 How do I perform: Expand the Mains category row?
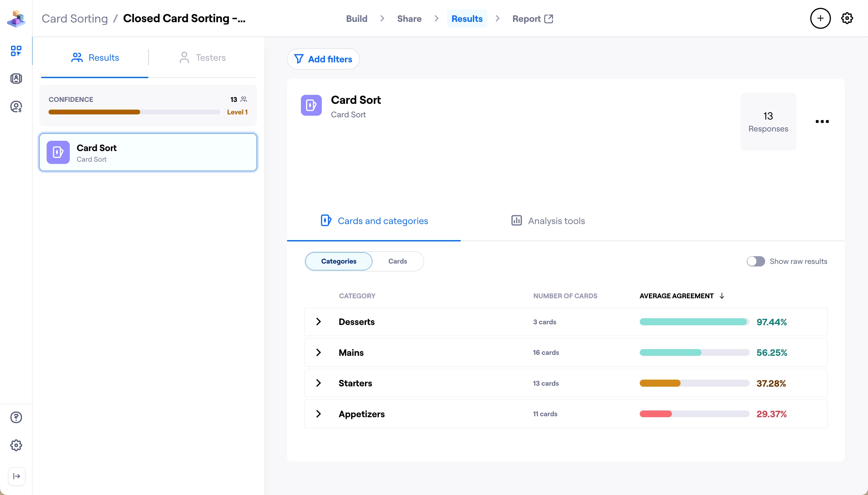(x=318, y=353)
